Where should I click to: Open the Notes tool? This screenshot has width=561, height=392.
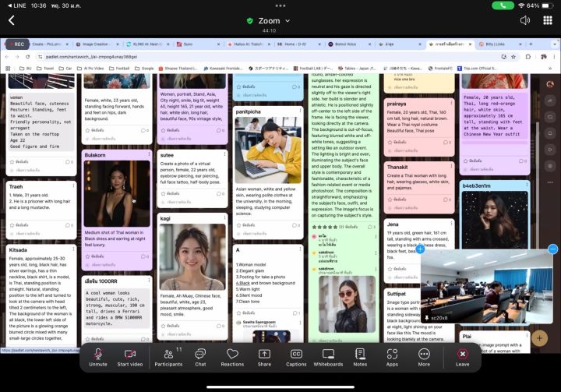(360, 357)
